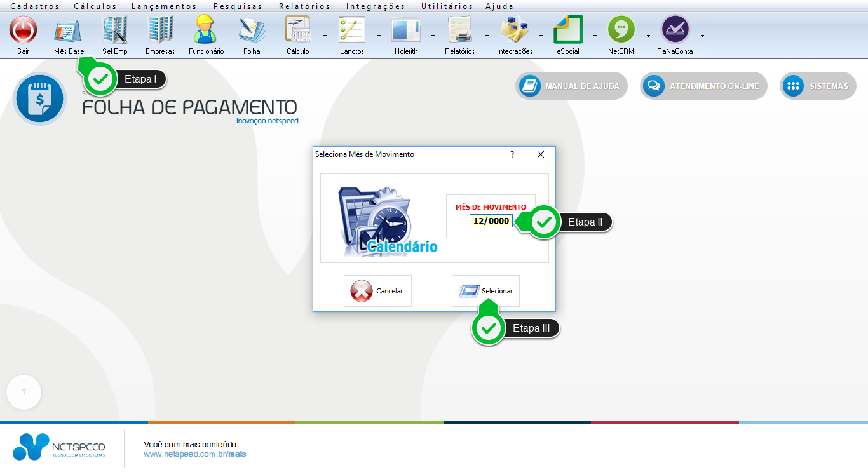Click the Folha toolbar icon
Image resolution: width=868 pixels, height=472 pixels.
click(x=252, y=30)
